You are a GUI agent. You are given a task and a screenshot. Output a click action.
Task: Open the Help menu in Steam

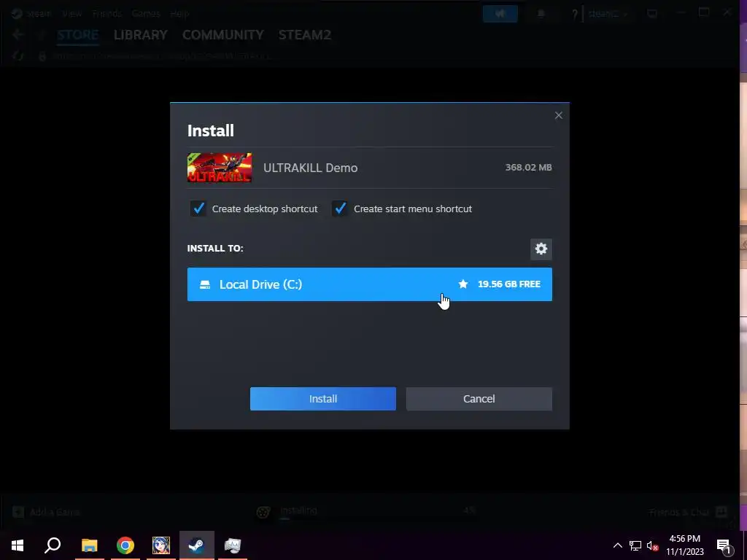179,13
